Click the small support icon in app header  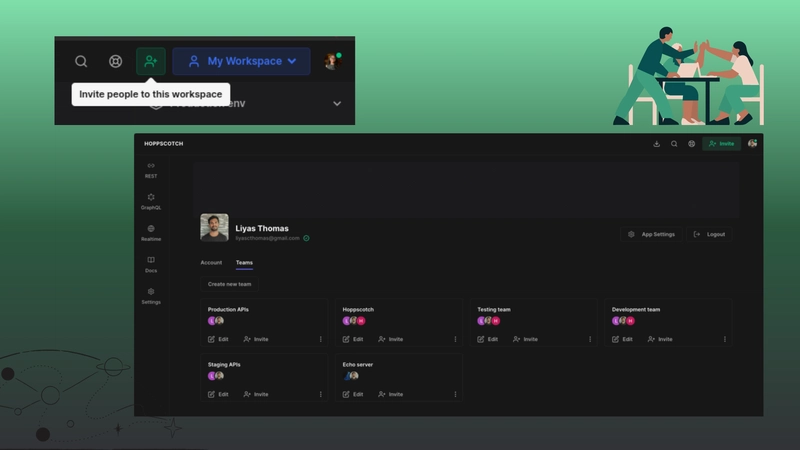(691, 144)
